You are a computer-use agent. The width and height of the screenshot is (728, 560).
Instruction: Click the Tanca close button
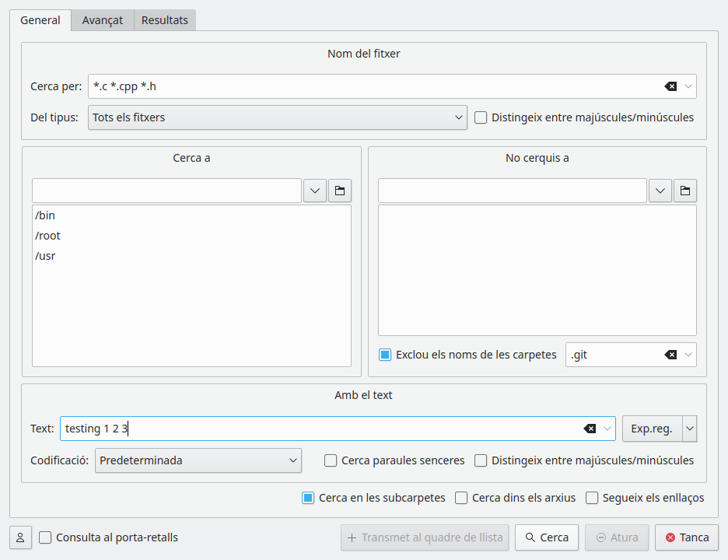pos(687,537)
